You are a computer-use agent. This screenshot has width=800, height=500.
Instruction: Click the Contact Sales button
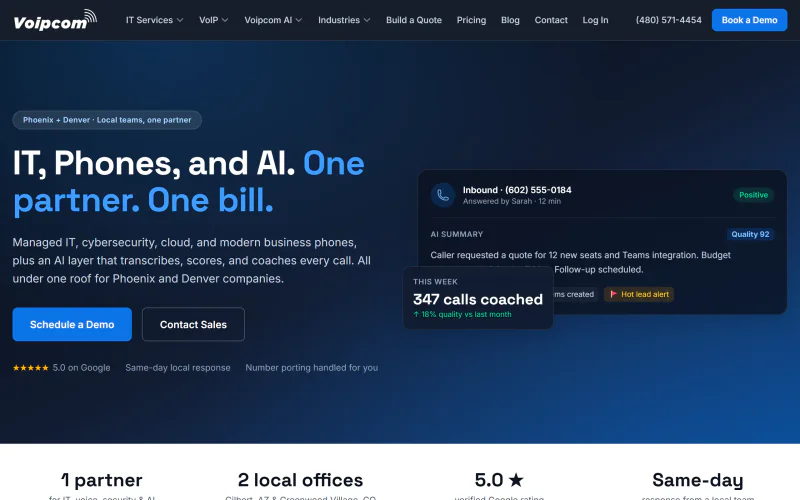pyautogui.click(x=193, y=324)
